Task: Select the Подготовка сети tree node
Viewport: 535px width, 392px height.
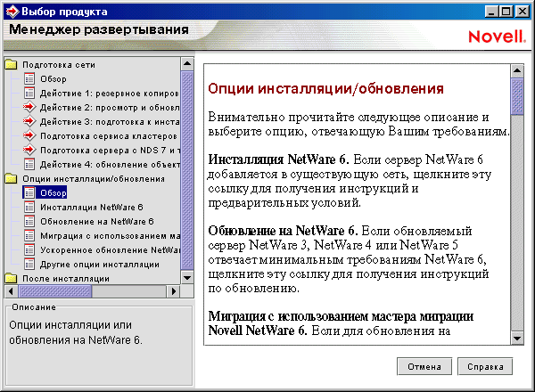Action: [59, 65]
